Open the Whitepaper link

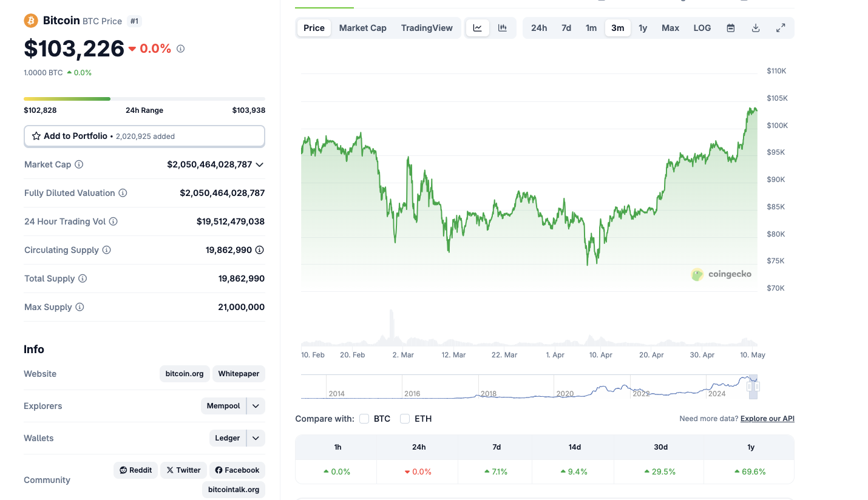click(x=239, y=374)
